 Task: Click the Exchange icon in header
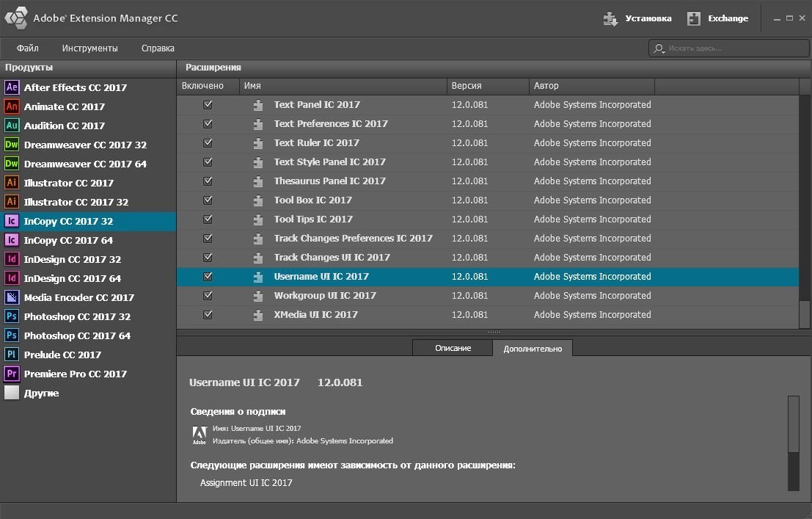(693, 18)
